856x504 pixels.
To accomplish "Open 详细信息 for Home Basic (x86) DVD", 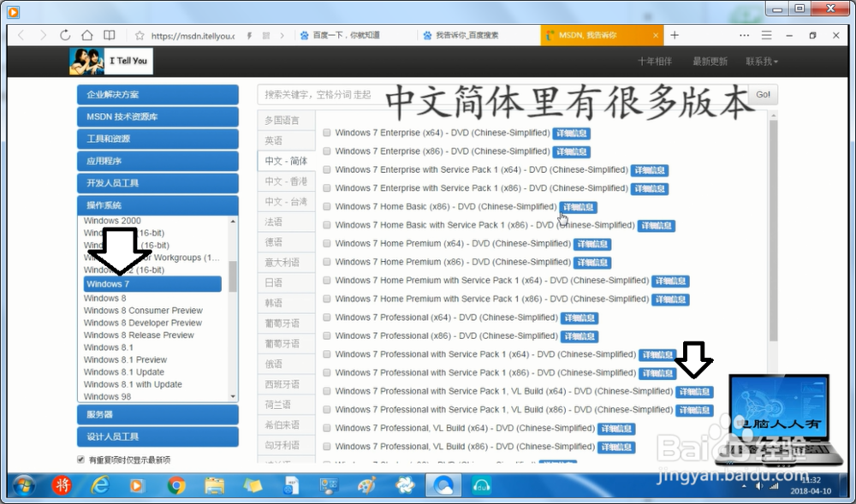I will tap(578, 207).
